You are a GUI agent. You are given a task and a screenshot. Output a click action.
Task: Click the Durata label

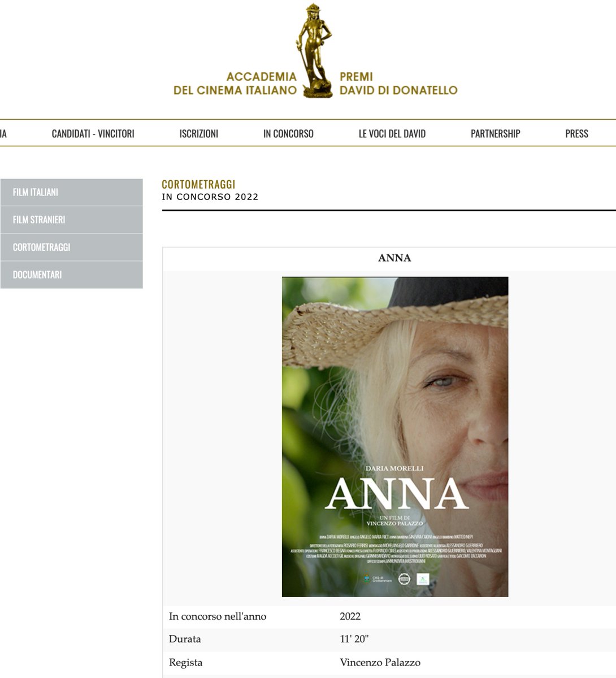pyautogui.click(x=185, y=640)
